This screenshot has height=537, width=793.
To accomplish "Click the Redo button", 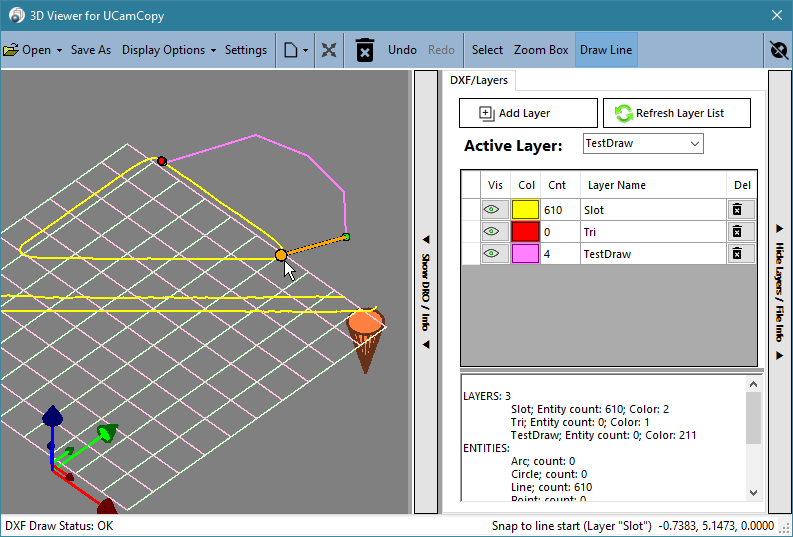I will point(441,50).
